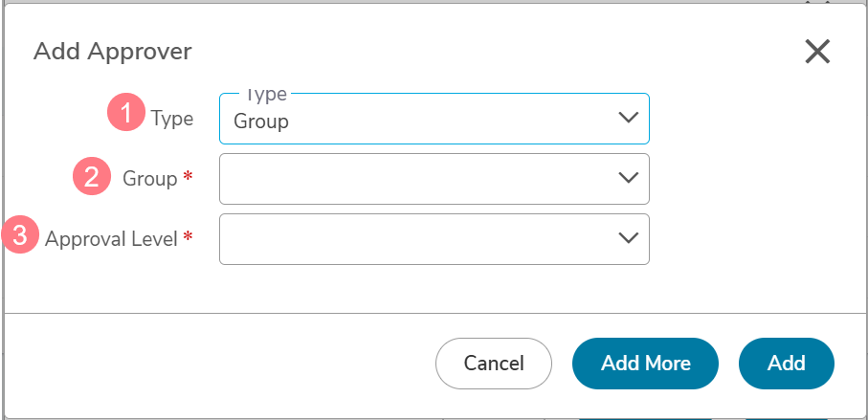
Task: Open the Type dropdown showing Group
Action: click(434, 119)
